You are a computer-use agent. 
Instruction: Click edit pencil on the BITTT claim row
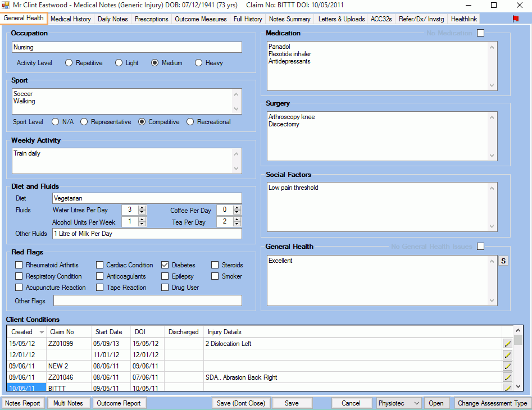(x=507, y=387)
